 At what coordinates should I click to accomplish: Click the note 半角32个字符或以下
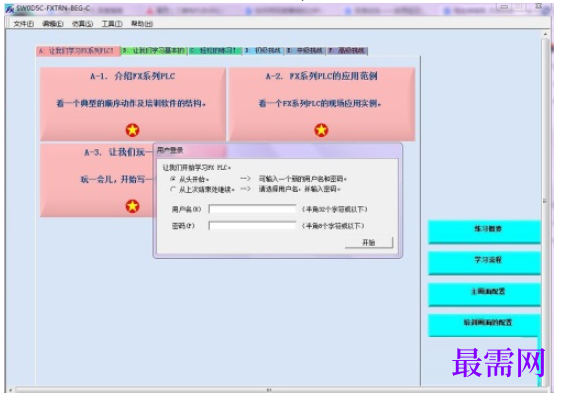point(335,209)
